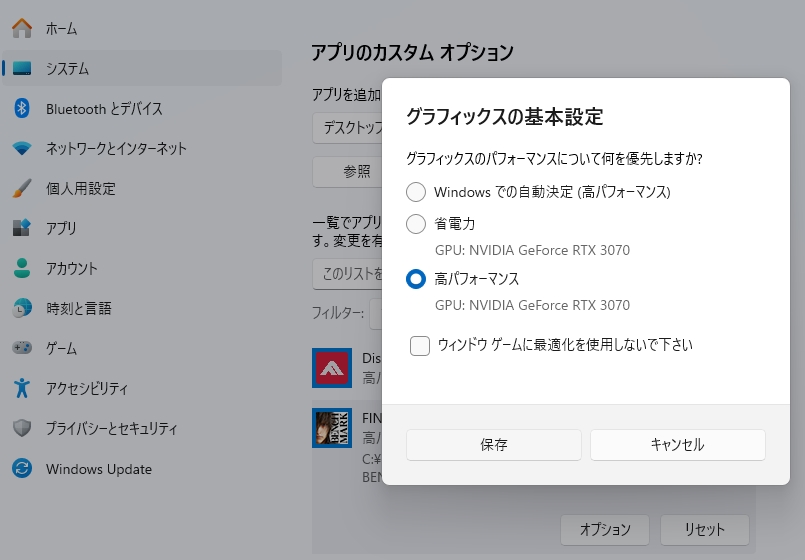Screen dimensions: 805x560
Task: Open the プライバシーとセキュリティ settings category
Action: [x=112, y=429]
